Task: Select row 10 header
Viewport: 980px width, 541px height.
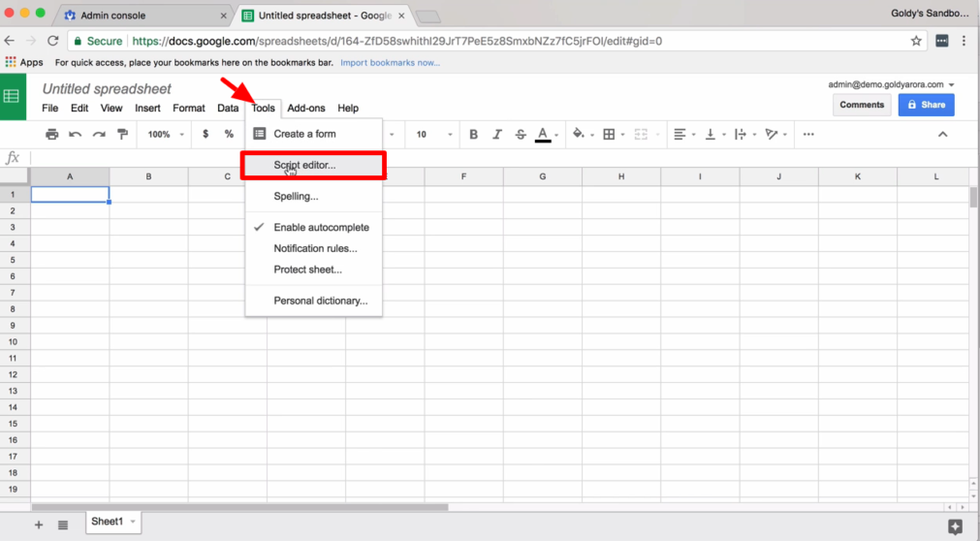Action: click(x=13, y=341)
